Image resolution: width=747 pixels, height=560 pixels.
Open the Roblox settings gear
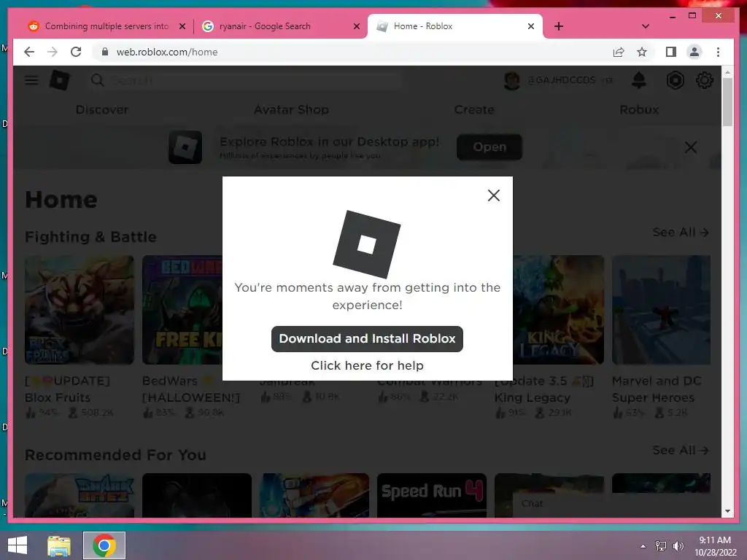704,80
